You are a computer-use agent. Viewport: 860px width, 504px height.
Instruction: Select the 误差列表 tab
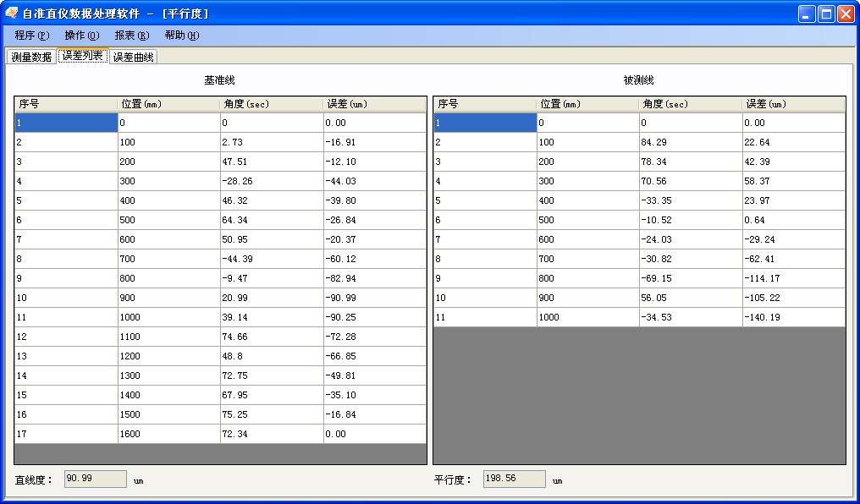click(x=82, y=57)
